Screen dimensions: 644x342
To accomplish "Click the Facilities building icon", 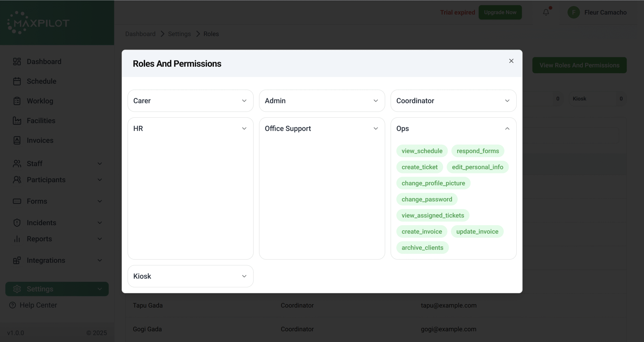I will [17, 121].
